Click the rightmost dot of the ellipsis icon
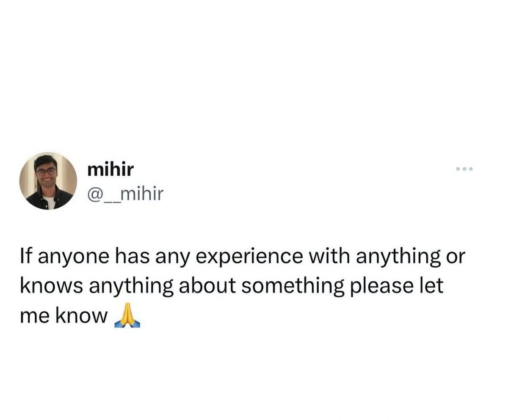The image size is (508, 420). tap(470, 168)
